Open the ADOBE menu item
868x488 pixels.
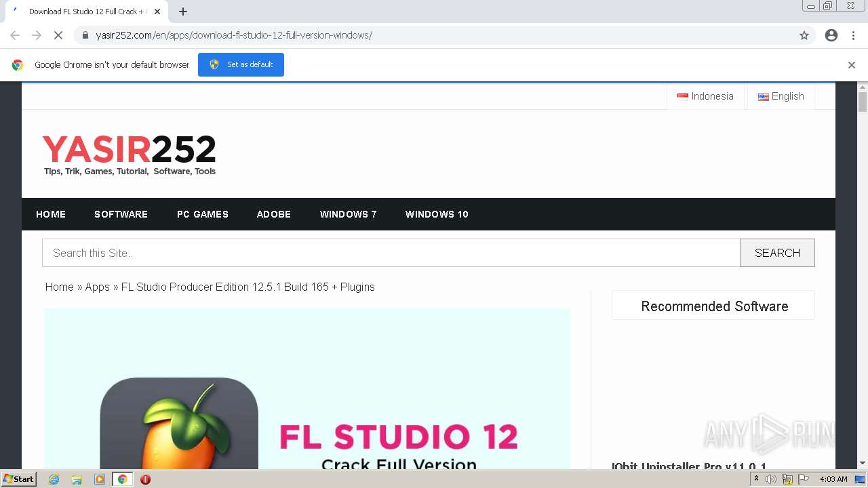[274, 214]
